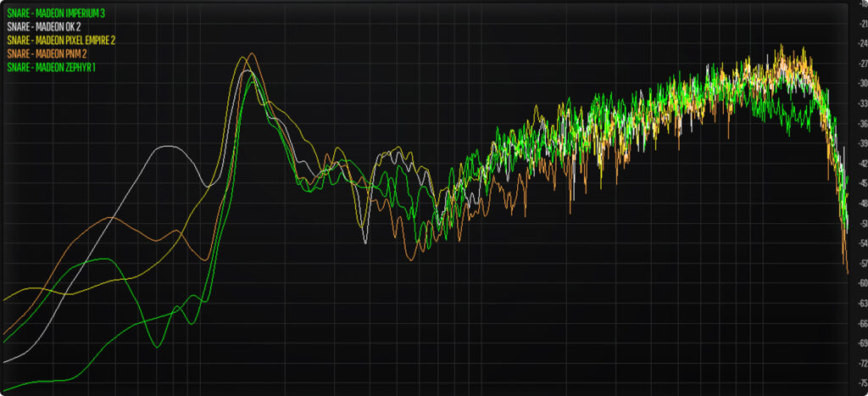Pick the Snare - Madeon Zephyr 1 legend entry

click(x=49, y=66)
